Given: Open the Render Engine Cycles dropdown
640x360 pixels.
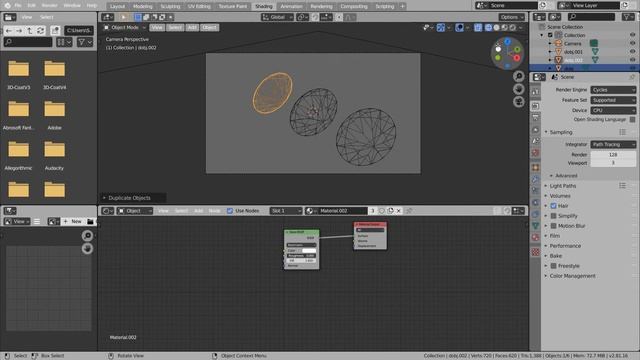Looking at the screenshot, I should tap(613, 90).
